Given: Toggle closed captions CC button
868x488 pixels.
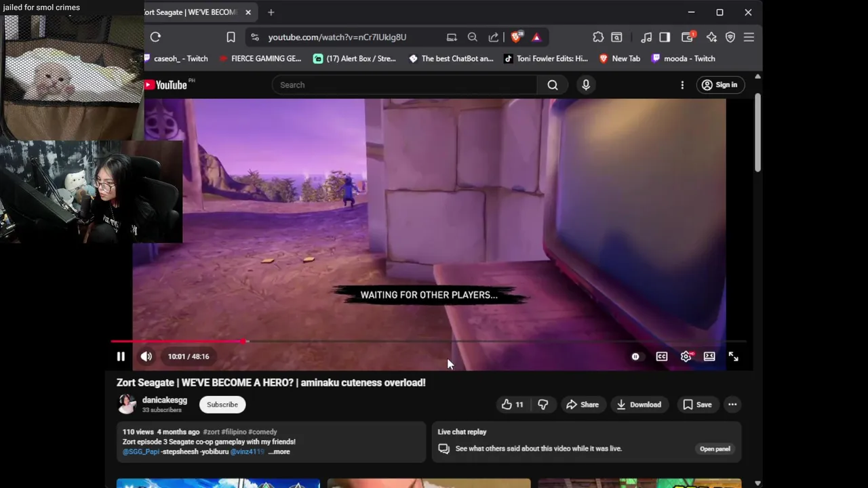Looking at the screenshot, I should click(x=662, y=357).
